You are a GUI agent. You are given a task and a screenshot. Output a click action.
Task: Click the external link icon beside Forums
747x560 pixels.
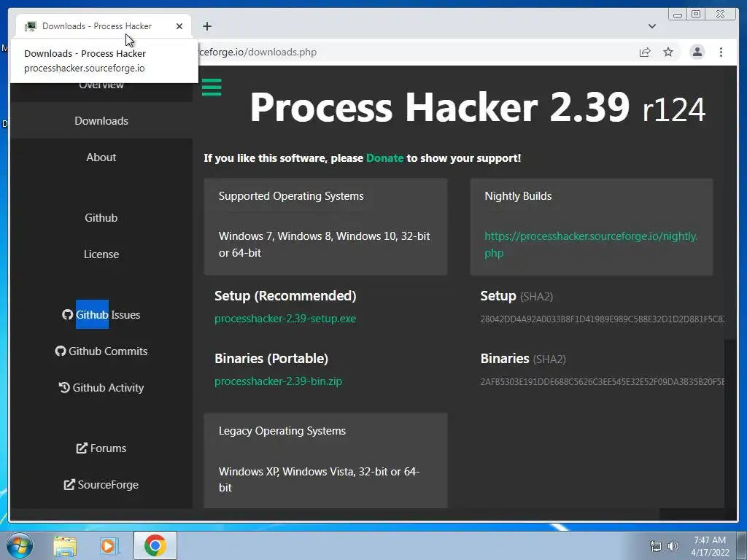click(82, 448)
